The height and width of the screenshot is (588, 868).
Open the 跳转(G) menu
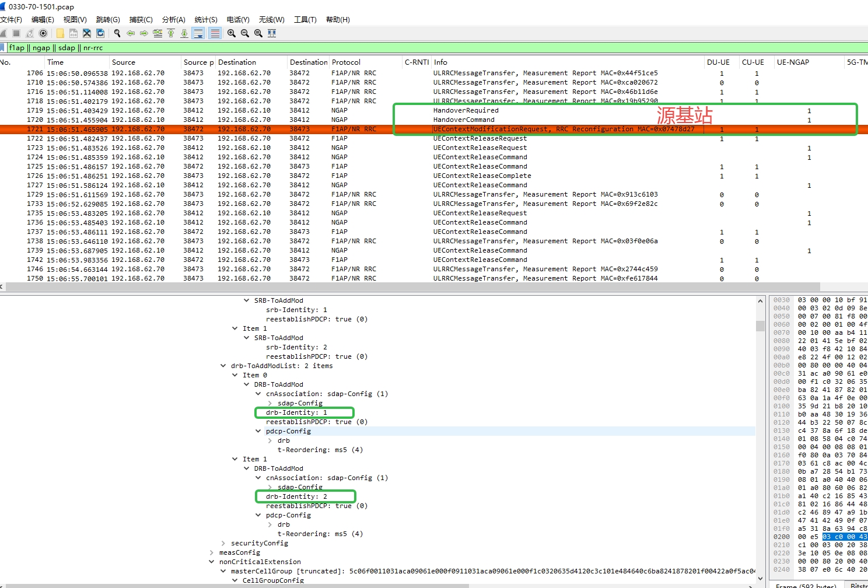(108, 19)
